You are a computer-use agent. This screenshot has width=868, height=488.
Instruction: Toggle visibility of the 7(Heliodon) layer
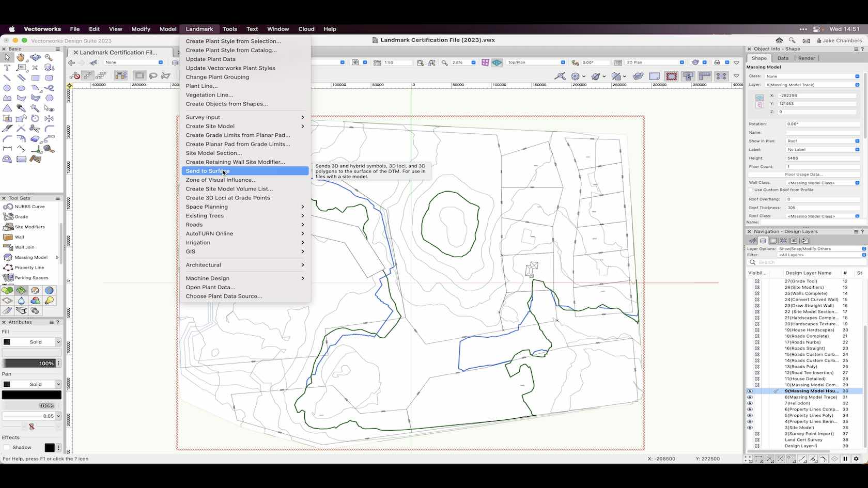tap(750, 403)
